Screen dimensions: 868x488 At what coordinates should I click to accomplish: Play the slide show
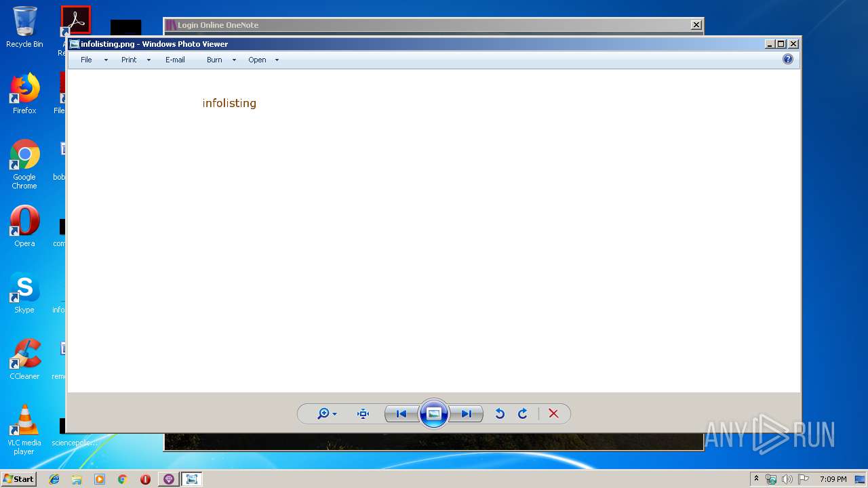point(434,413)
